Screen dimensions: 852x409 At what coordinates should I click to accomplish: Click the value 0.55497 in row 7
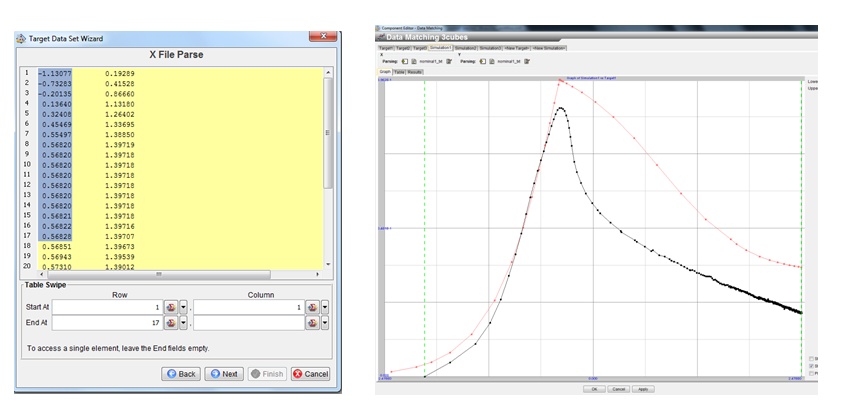tap(57, 135)
